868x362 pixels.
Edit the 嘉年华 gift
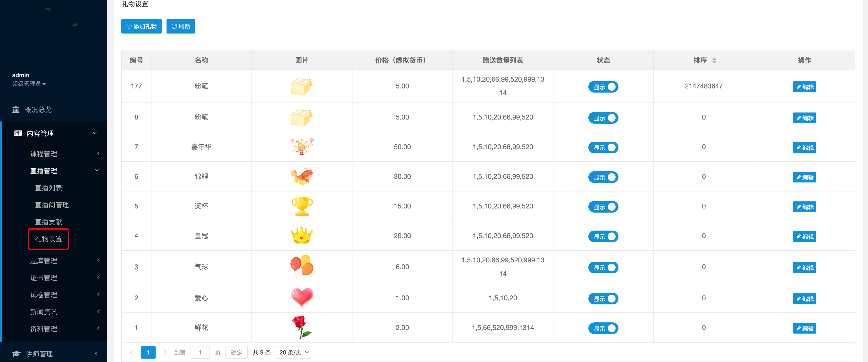(804, 147)
